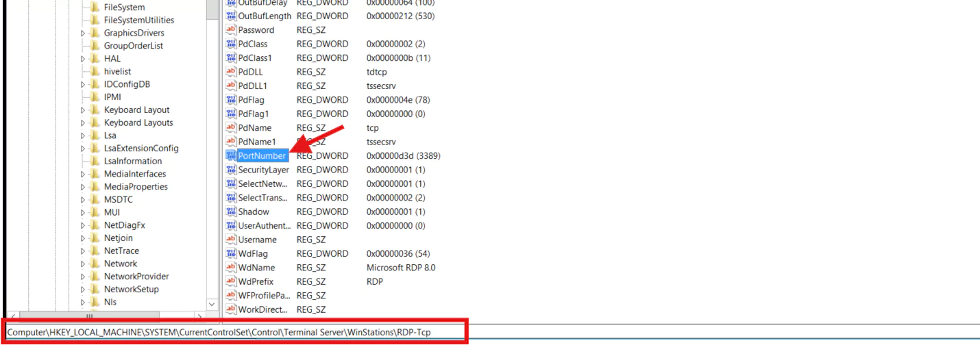980x345 pixels.
Task: Click the Shadow DWORD icon
Action: (x=231, y=212)
